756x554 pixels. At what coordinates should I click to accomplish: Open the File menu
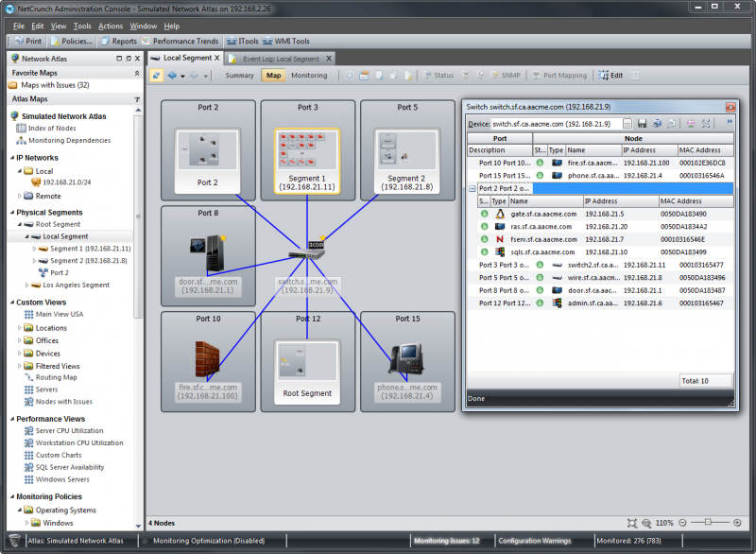[19, 26]
